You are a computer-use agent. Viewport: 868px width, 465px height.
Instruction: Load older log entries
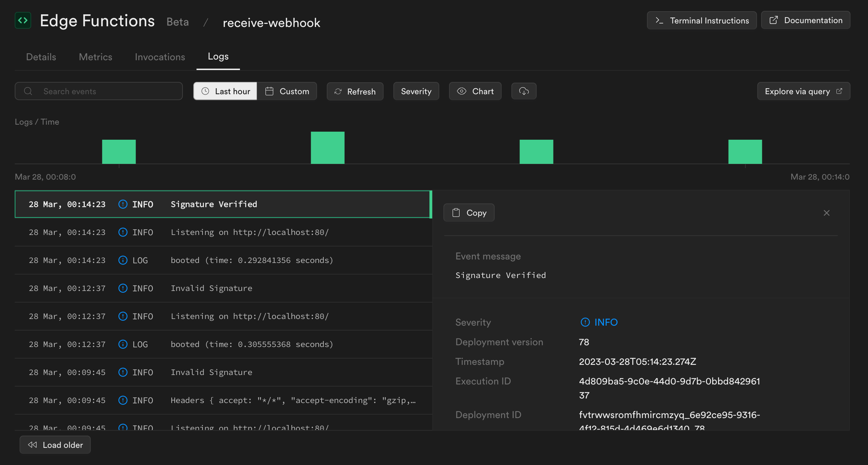(55, 445)
